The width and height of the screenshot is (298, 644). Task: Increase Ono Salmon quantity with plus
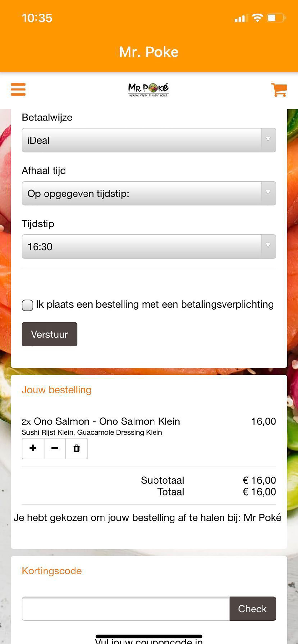tap(33, 448)
